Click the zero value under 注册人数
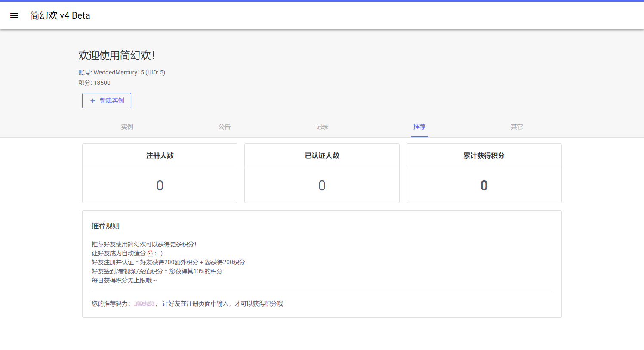The height and width of the screenshot is (350, 644). 160,186
